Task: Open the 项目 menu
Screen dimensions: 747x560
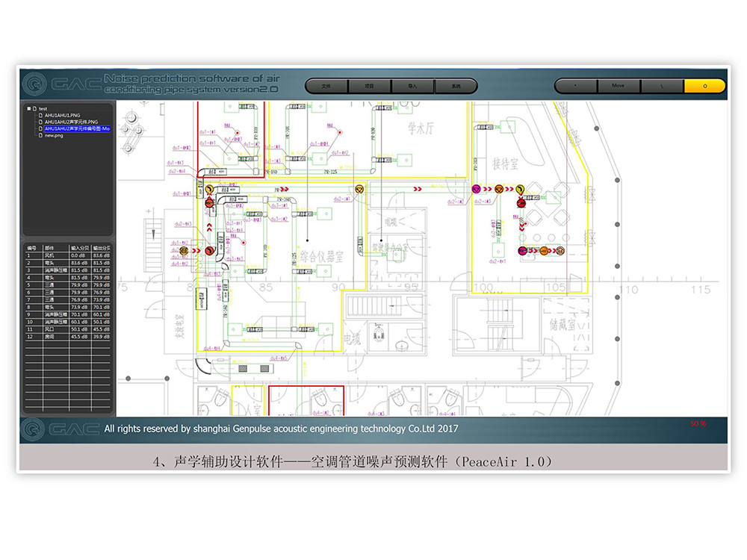Action: coord(369,86)
